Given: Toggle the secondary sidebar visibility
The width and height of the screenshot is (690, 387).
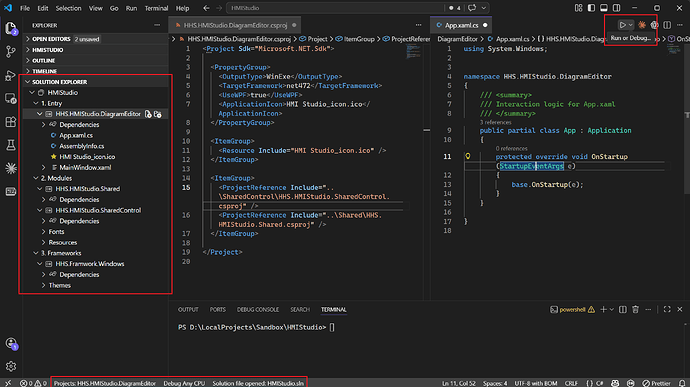Looking at the screenshot, I should point(617,8).
